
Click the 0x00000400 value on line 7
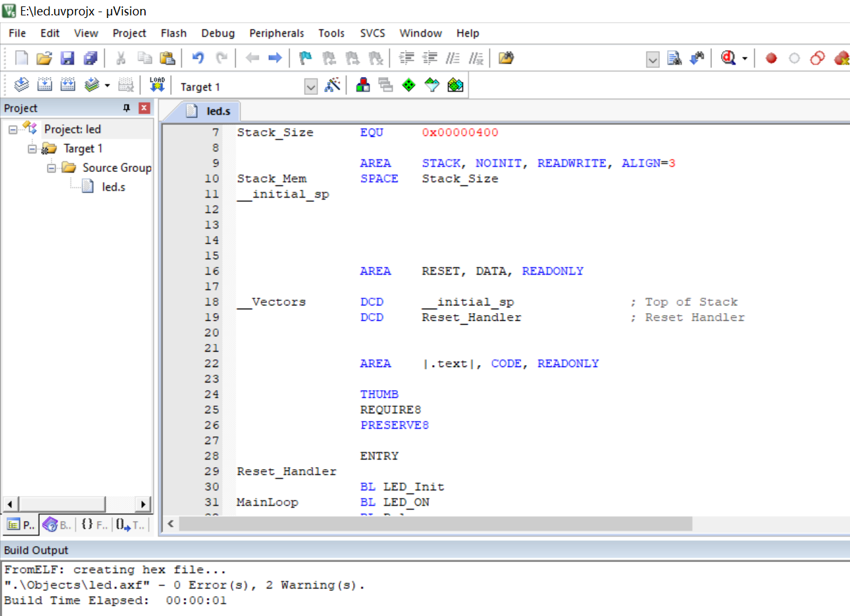click(x=460, y=133)
